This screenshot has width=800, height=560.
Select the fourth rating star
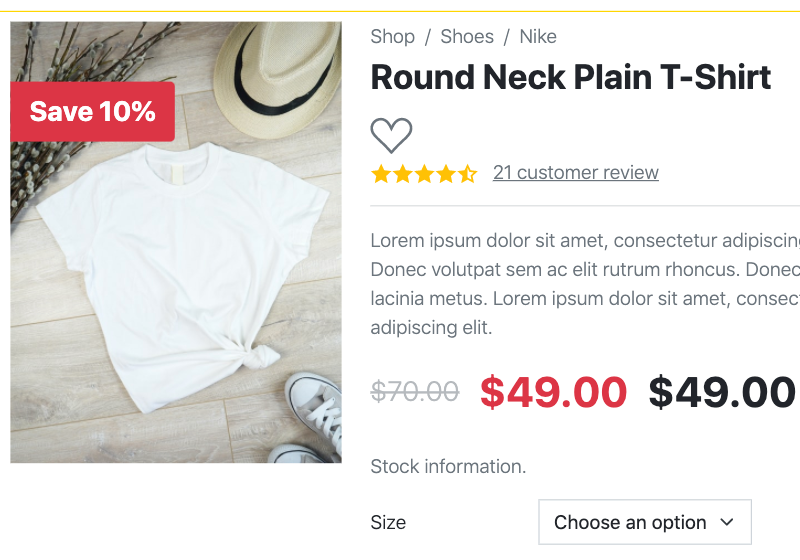click(x=446, y=174)
